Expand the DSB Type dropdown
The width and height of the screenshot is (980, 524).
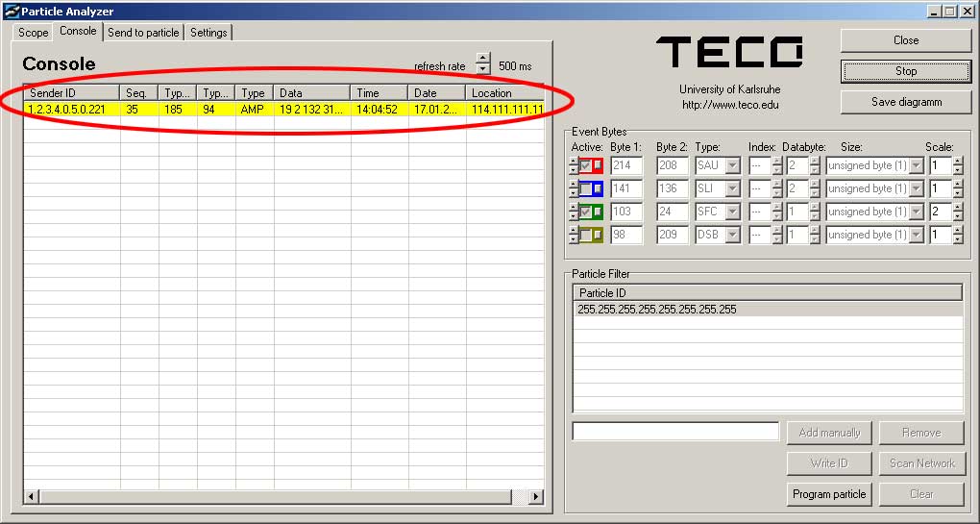pos(733,235)
